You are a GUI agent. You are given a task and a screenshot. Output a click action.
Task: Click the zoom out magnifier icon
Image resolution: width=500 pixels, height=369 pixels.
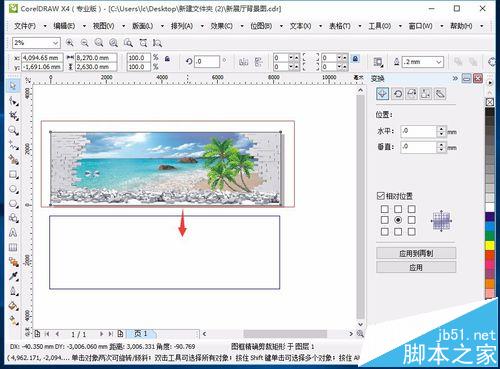click(x=84, y=43)
